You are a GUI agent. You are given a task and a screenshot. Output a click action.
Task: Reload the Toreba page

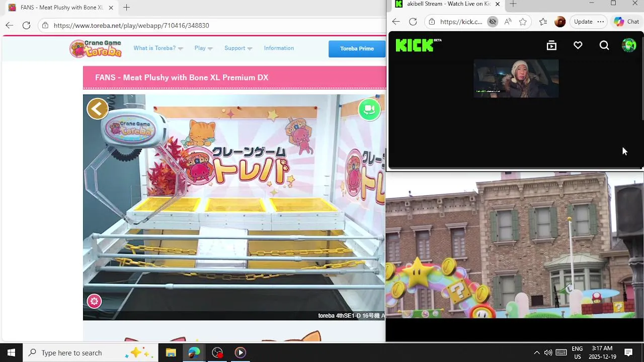pyautogui.click(x=26, y=25)
